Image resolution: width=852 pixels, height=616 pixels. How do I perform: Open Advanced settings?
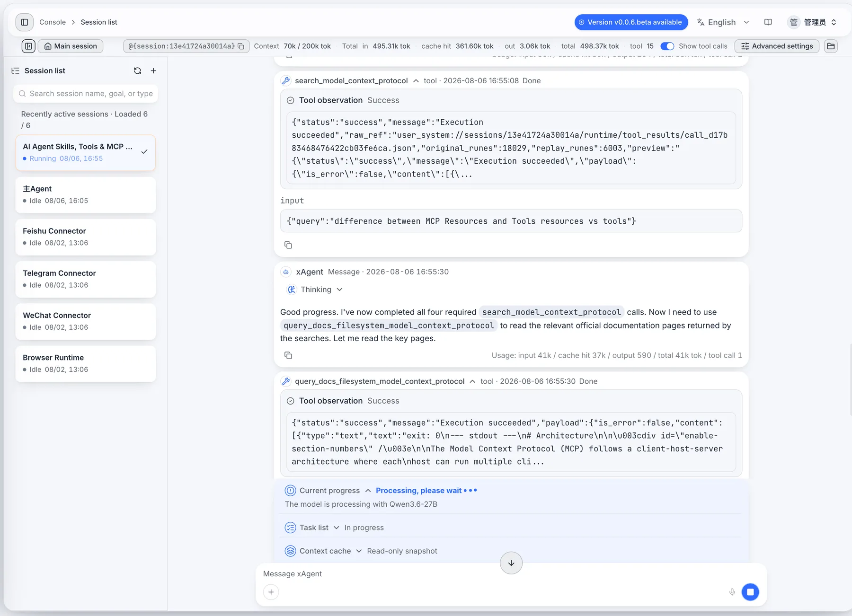[777, 46]
